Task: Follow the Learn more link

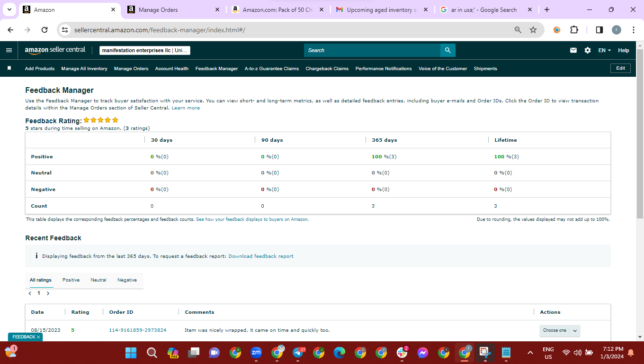Action: click(x=186, y=108)
